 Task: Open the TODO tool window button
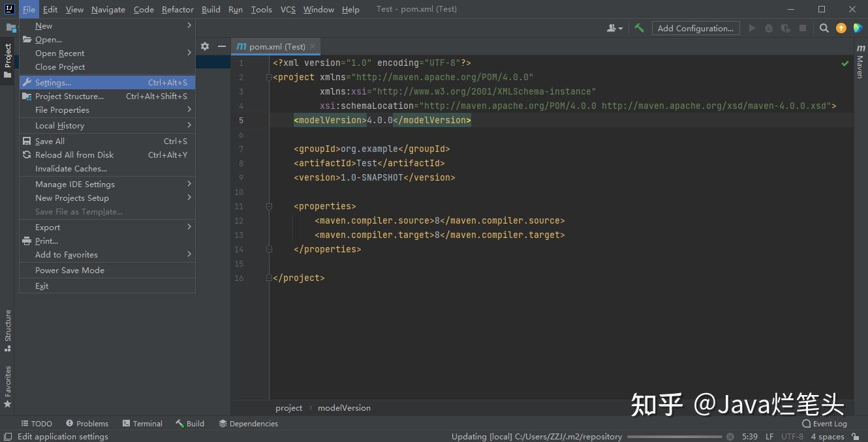pos(37,423)
